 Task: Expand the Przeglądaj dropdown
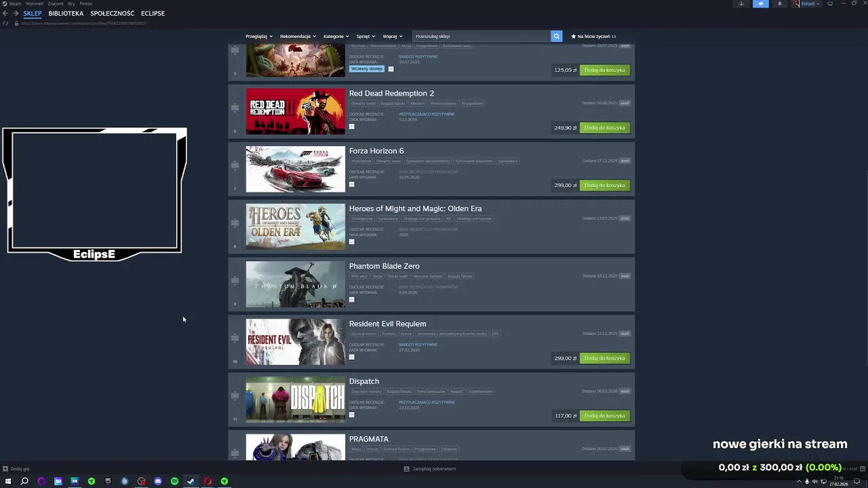(259, 36)
